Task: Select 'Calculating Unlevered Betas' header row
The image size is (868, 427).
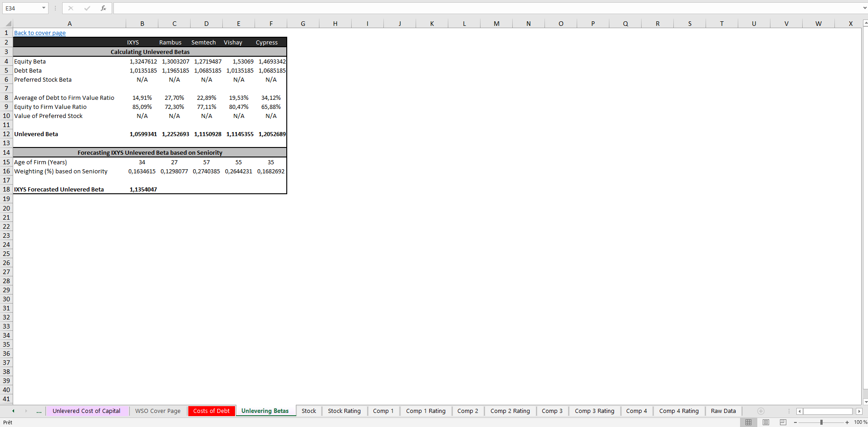Action: coord(150,52)
